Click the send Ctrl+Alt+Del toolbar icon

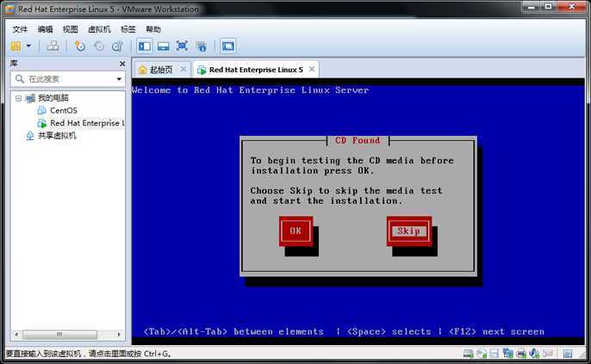[x=53, y=46]
